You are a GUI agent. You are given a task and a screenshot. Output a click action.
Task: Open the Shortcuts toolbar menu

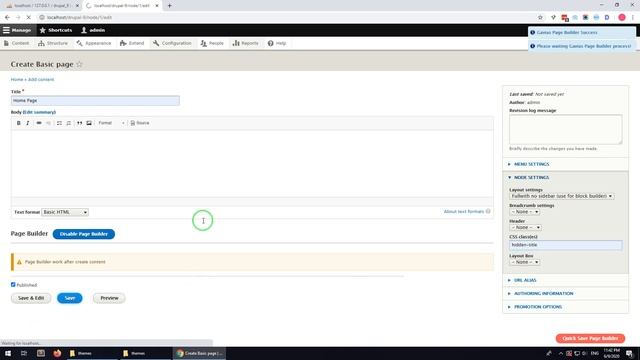point(56,30)
